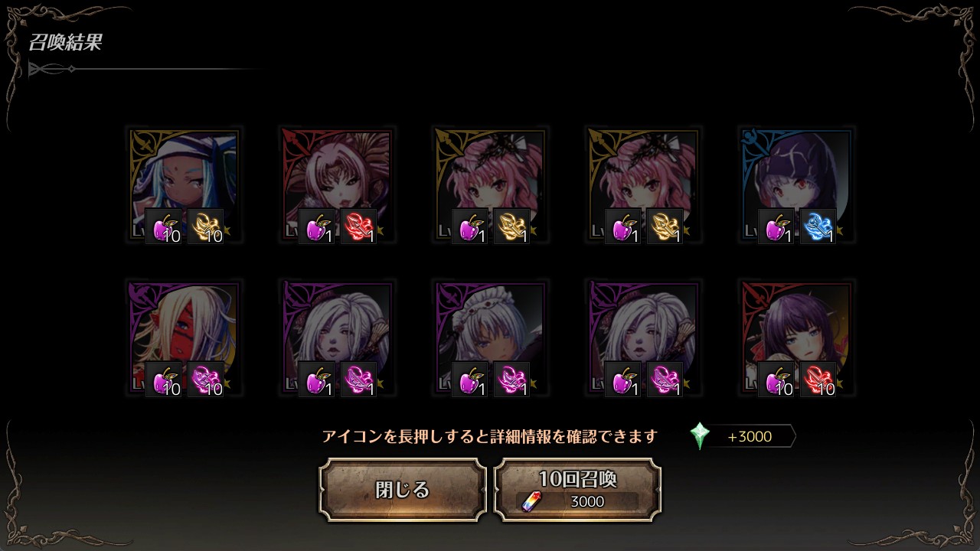Click red crystal shard icon with 10

pos(818,380)
